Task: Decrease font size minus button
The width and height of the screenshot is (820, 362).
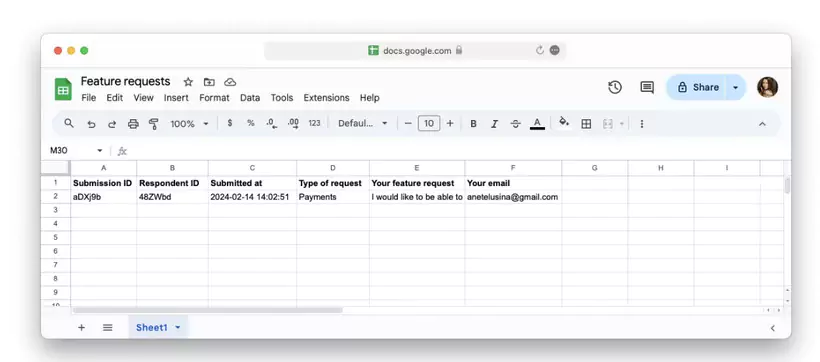Action: (408, 124)
